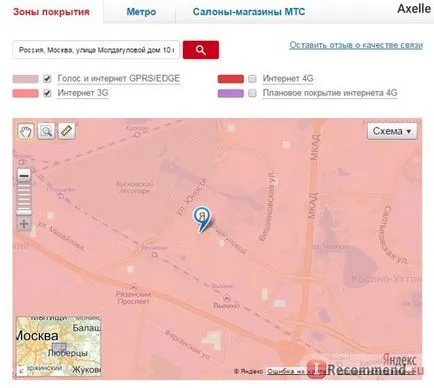
Task: Switch to Метро tab
Action: (x=141, y=12)
